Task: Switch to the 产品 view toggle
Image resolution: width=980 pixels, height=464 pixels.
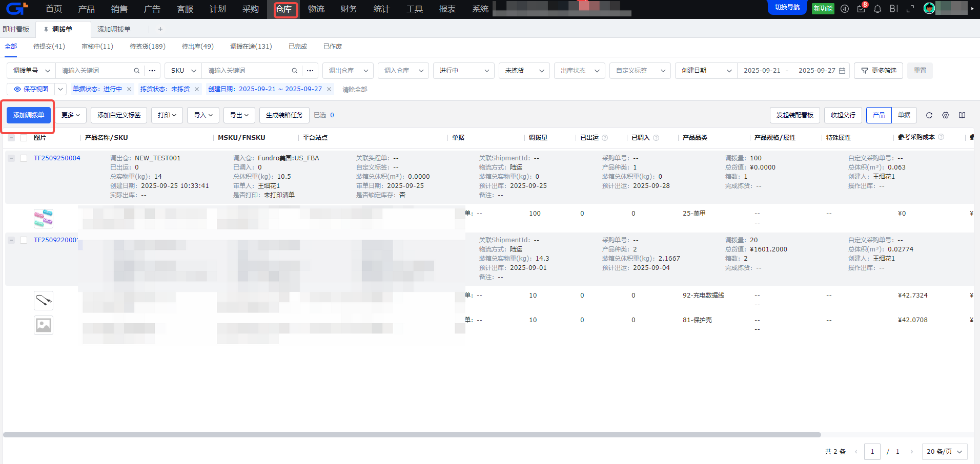Action: point(879,115)
